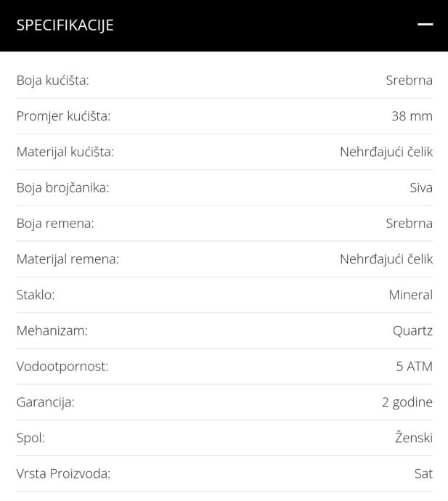Click the 'Materijal remena:' label

tap(68, 258)
